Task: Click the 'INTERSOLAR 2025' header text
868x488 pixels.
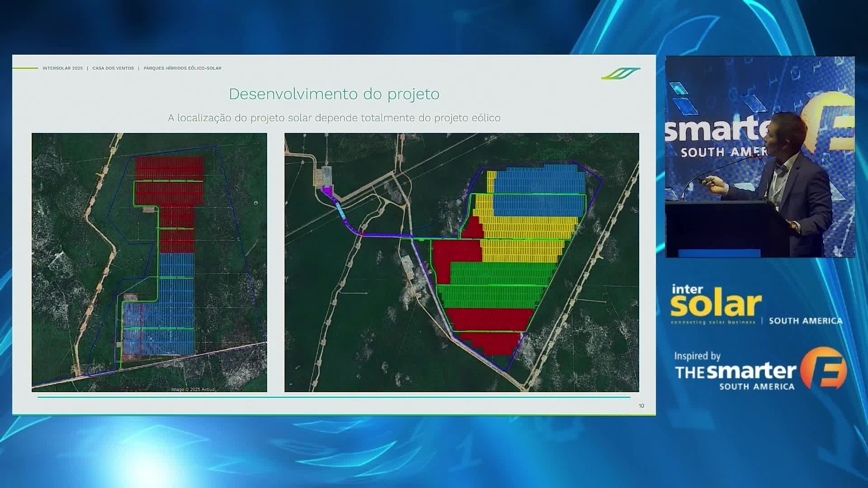Action: point(63,68)
